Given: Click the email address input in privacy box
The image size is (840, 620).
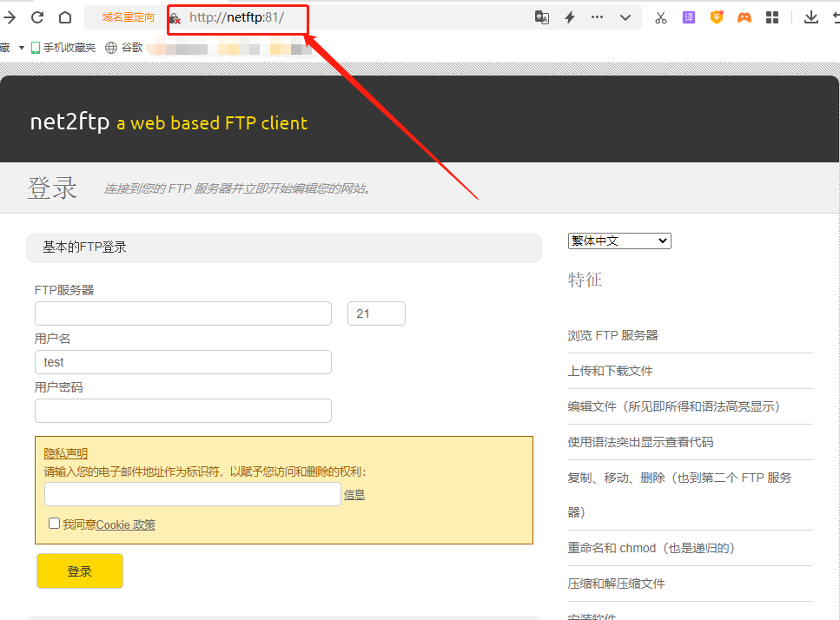Looking at the screenshot, I should tap(193, 494).
